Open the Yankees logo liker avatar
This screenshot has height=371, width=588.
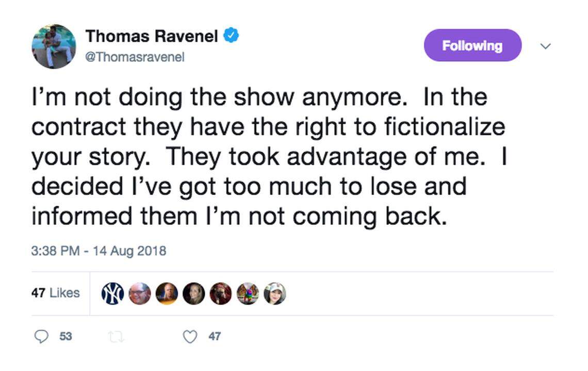(113, 293)
